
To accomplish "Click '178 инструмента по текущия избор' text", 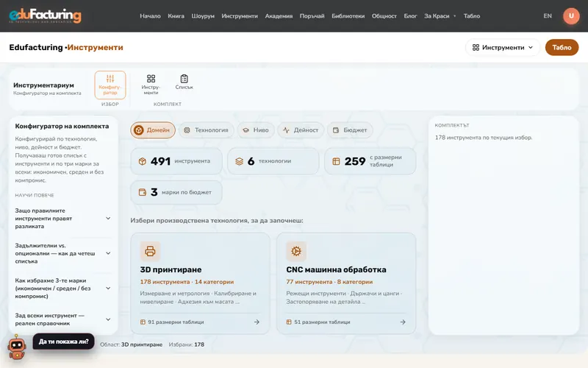I will tap(484, 138).
